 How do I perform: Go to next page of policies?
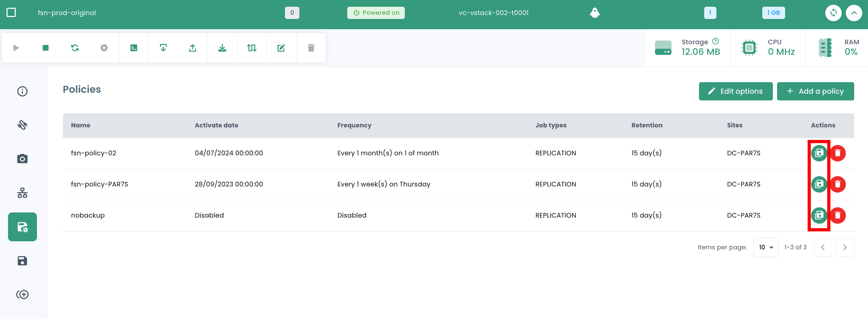coord(845,247)
